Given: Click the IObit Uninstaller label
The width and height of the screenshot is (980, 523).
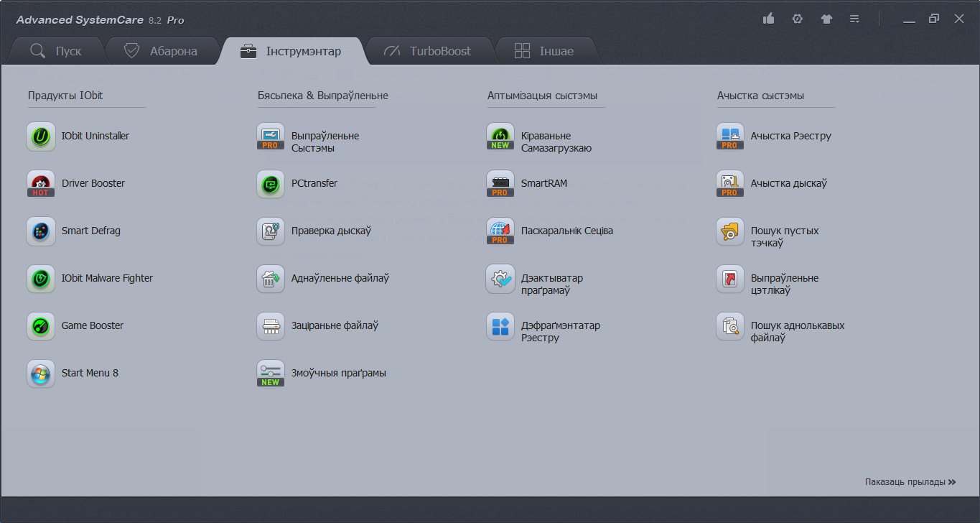Looking at the screenshot, I should [x=95, y=136].
